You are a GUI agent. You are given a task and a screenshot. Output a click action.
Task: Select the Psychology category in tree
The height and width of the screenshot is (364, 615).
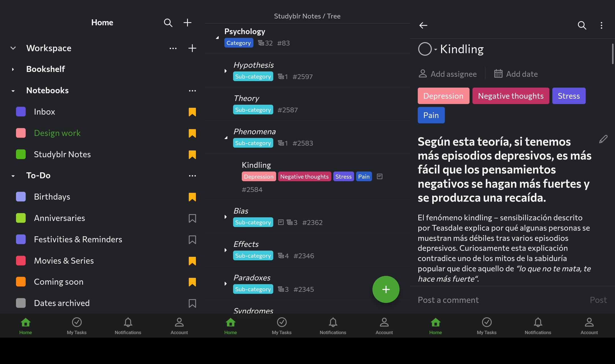[245, 31]
